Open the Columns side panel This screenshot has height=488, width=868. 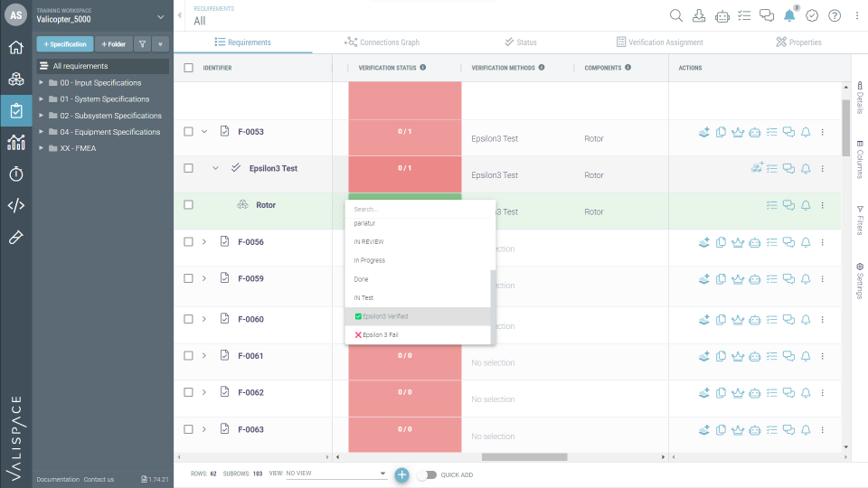(860, 159)
